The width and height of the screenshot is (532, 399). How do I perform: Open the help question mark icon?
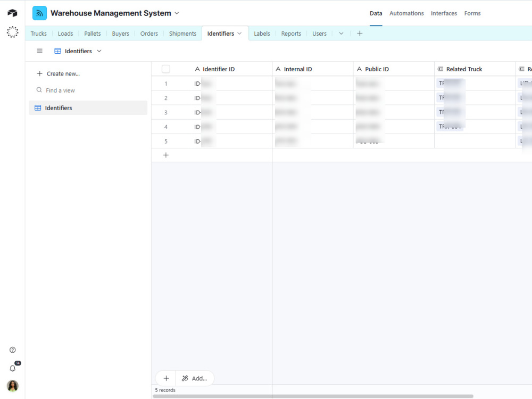pos(13,350)
